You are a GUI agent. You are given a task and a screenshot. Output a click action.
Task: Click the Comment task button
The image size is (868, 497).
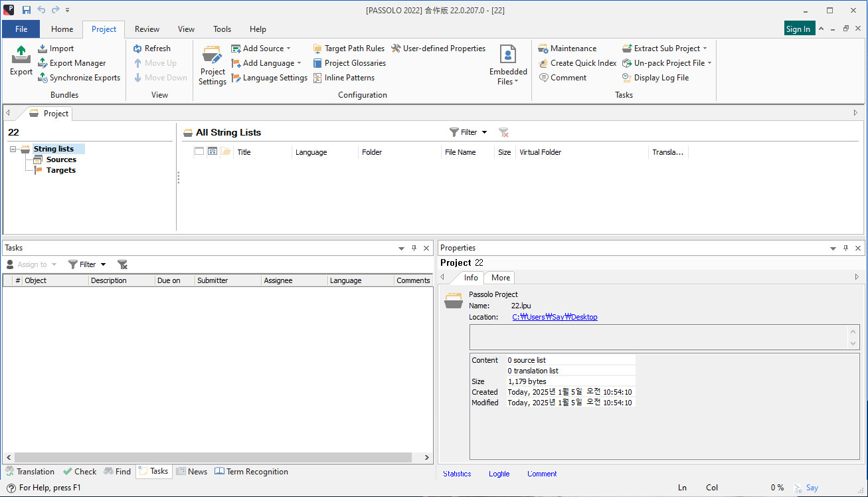coord(562,78)
